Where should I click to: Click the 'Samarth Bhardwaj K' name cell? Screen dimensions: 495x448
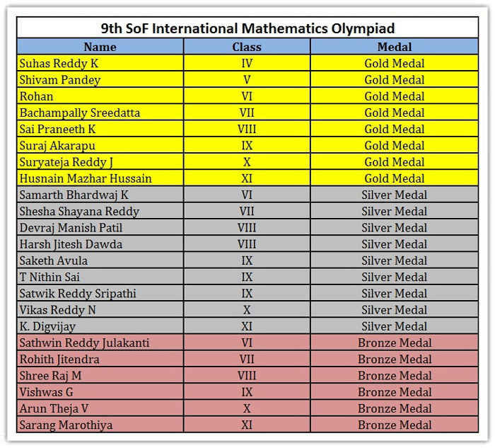click(x=74, y=195)
